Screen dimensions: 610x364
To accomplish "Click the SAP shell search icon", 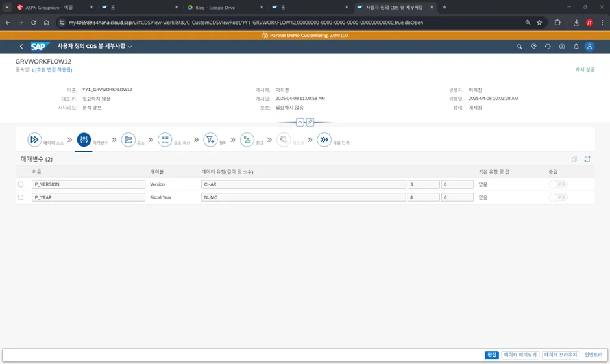I will coord(519,47).
